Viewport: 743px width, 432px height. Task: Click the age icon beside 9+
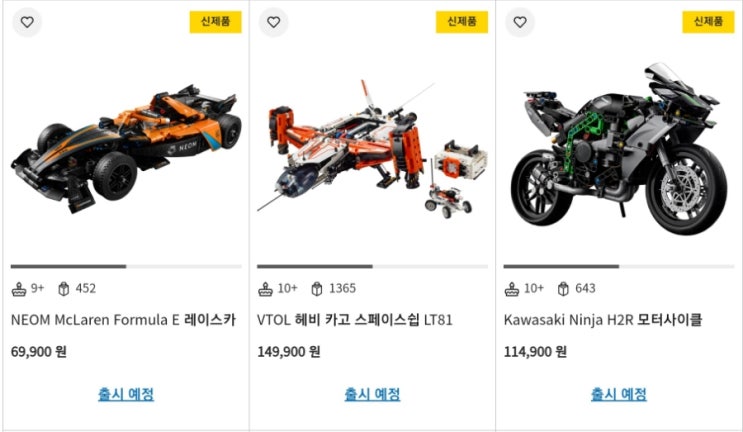click(18, 288)
